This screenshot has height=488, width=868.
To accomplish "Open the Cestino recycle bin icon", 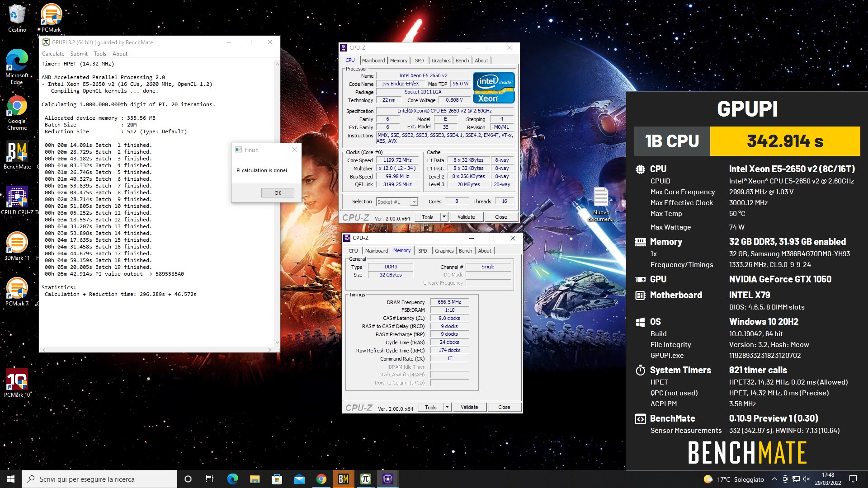I will pos(17,18).
